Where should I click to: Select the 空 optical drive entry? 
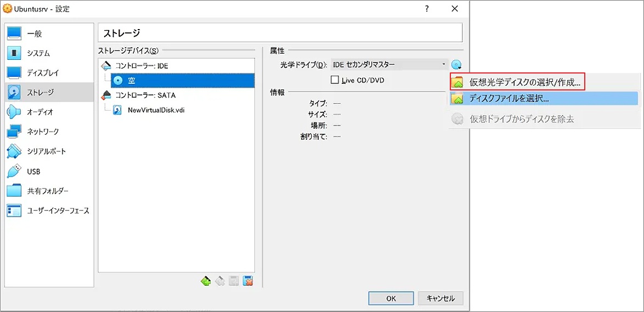pyautogui.click(x=182, y=81)
